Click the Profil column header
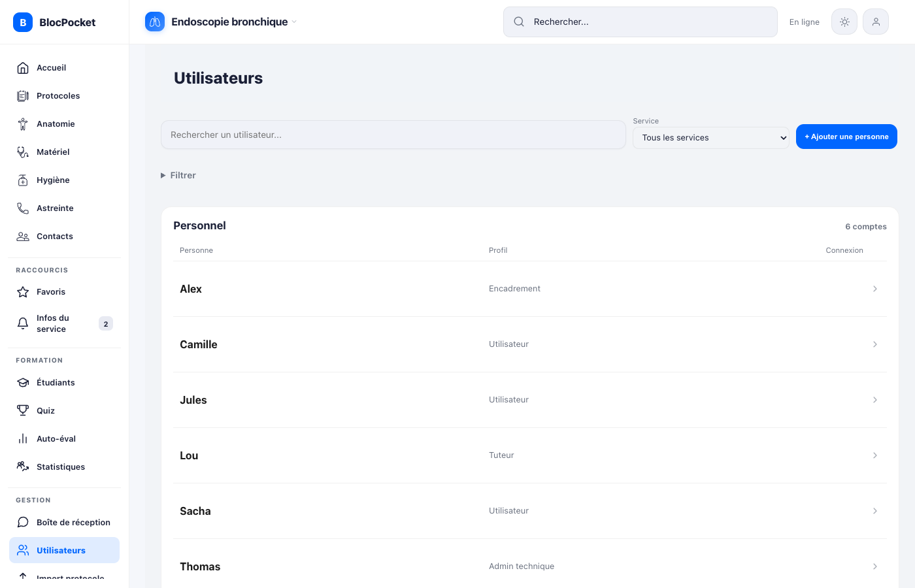The width and height of the screenshot is (915, 588). [x=498, y=250]
